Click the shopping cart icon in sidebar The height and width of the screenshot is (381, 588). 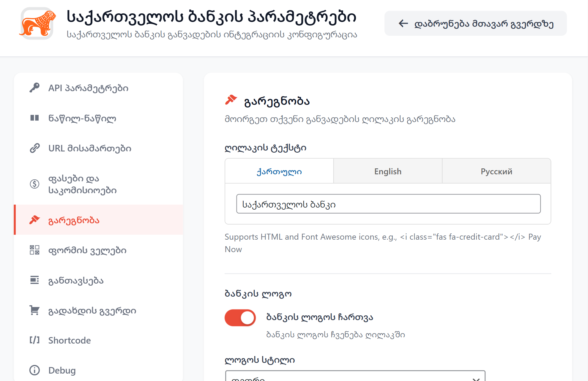[34, 310]
